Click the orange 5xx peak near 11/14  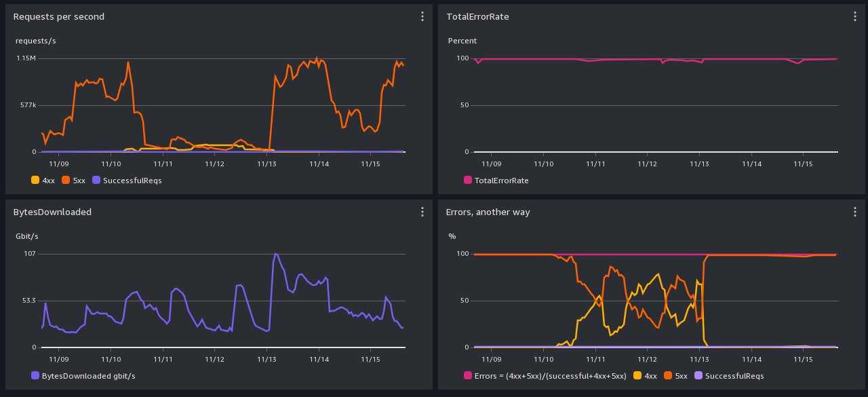click(x=316, y=58)
